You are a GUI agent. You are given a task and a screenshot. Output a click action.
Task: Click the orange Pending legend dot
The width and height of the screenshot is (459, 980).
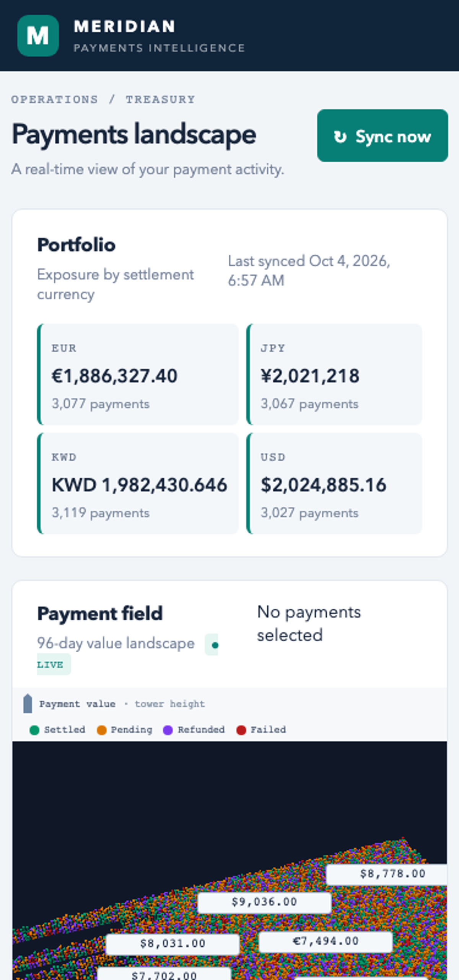pos(102,730)
